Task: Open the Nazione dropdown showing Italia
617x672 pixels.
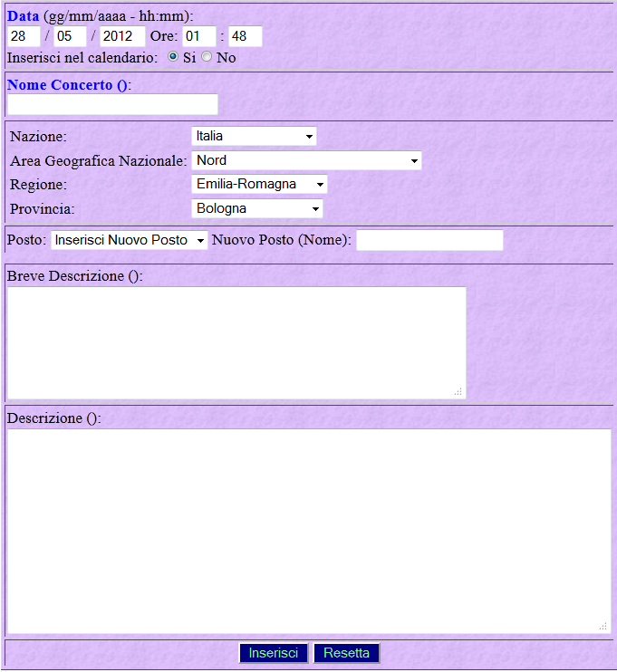Action: pyautogui.click(x=254, y=136)
